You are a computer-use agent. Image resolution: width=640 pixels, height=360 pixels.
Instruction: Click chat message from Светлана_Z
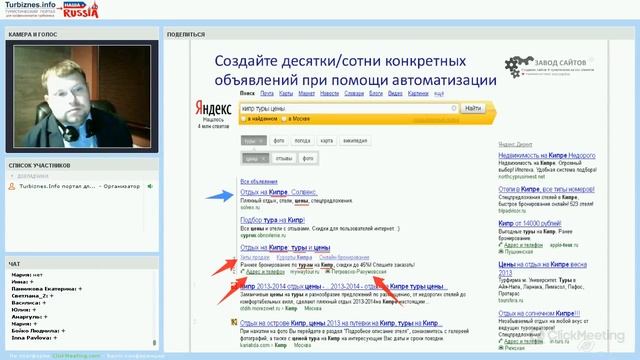point(32,296)
